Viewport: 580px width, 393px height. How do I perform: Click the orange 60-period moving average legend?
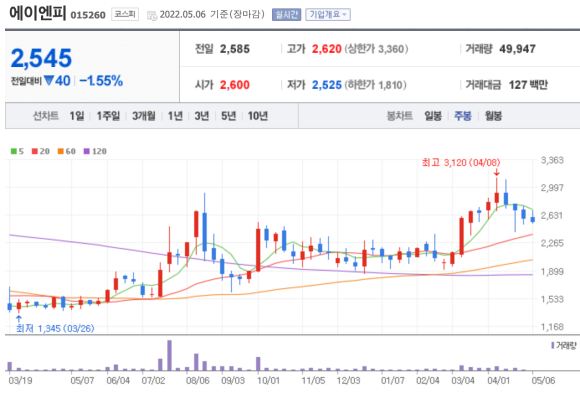(67, 151)
